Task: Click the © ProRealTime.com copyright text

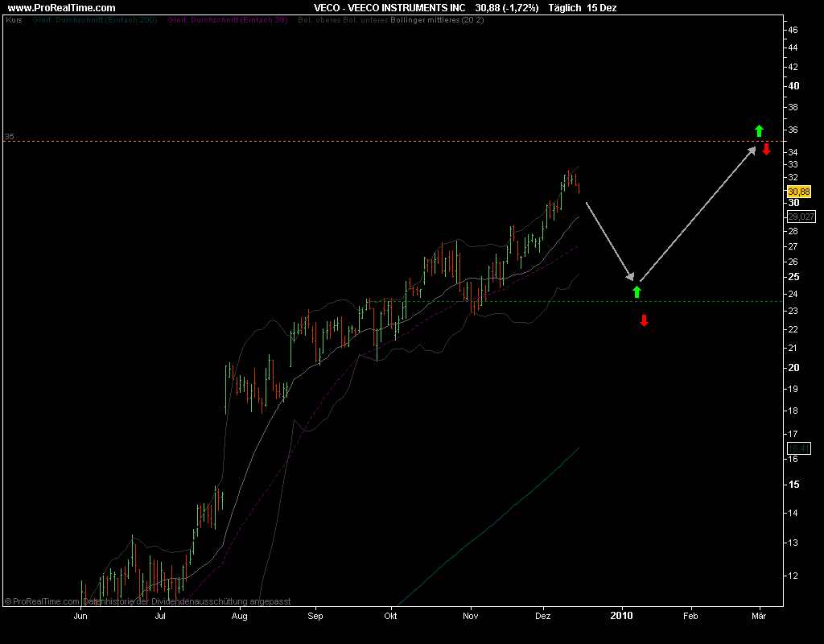Action: [40, 601]
